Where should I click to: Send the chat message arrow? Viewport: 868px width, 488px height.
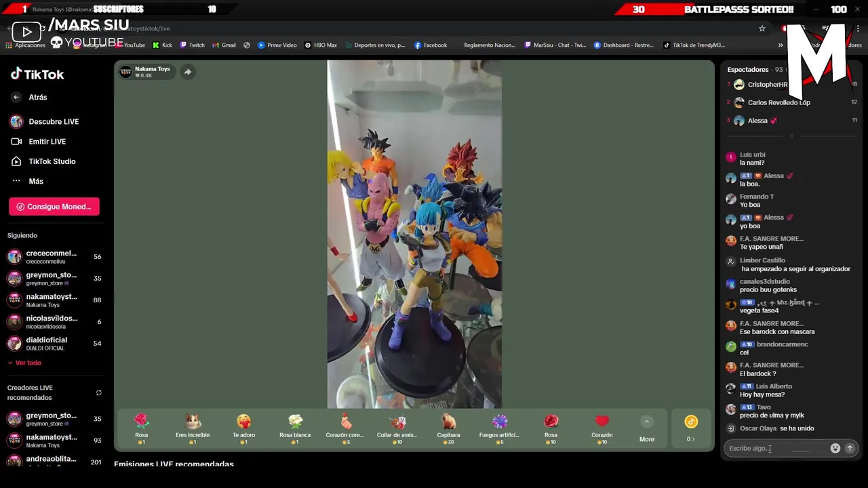pos(849,448)
